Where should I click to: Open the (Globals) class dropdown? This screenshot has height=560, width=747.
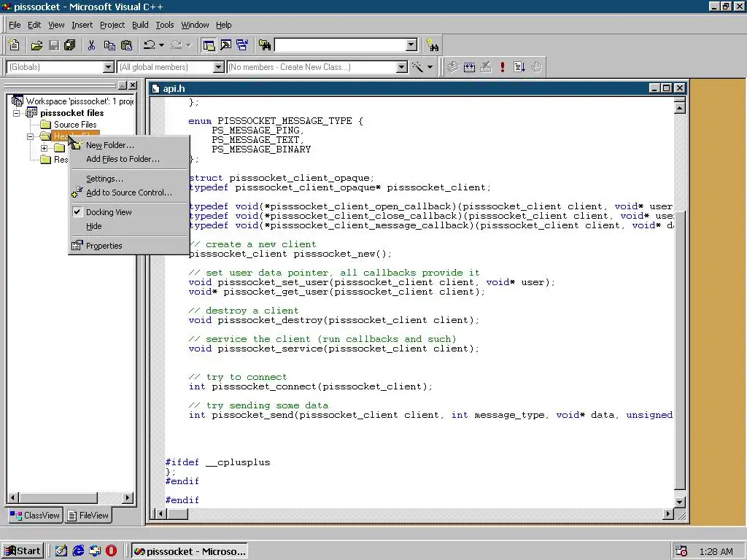(x=109, y=67)
